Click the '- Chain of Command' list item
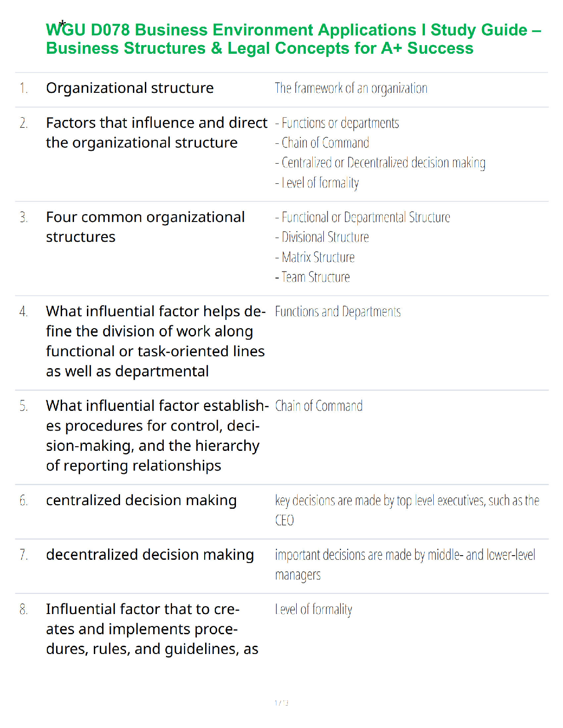 coord(322,143)
